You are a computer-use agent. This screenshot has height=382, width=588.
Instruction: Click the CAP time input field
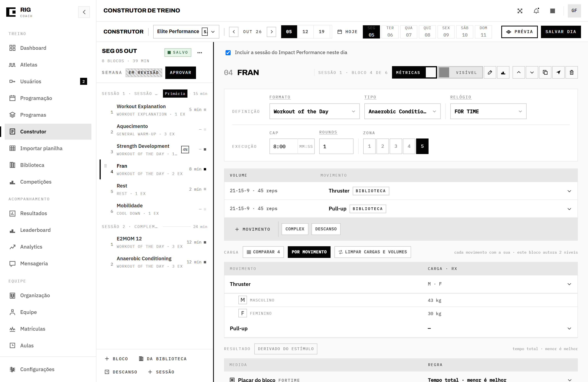(284, 146)
